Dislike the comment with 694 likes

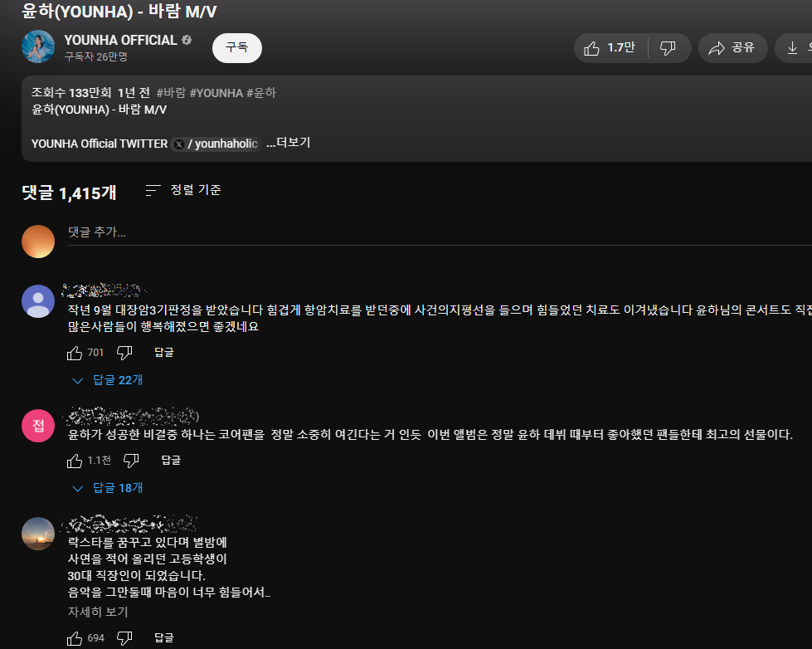(x=124, y=639)
